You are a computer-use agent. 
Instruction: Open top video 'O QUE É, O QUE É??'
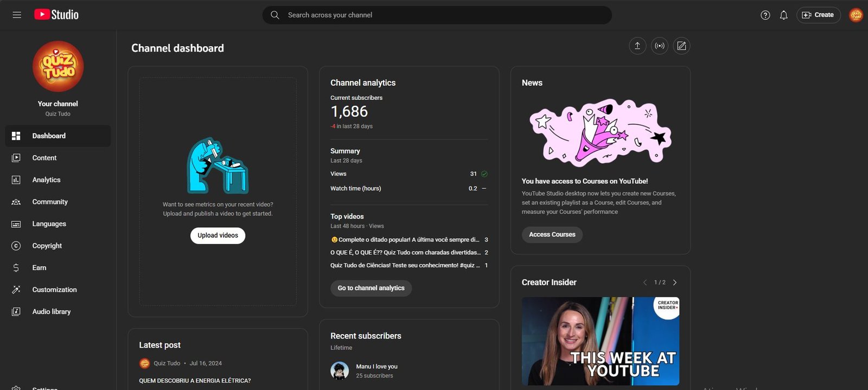coord(409,253)
